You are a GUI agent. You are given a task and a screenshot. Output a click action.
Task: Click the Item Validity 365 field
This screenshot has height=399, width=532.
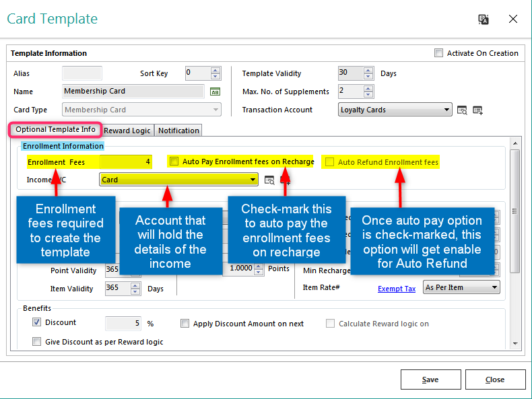click(x=118, y=288)
